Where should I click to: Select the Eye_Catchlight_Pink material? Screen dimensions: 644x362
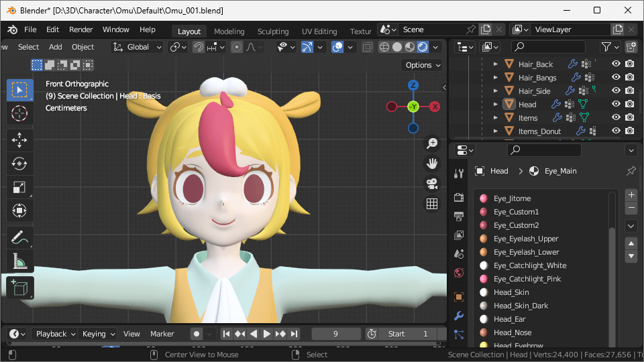527,279
